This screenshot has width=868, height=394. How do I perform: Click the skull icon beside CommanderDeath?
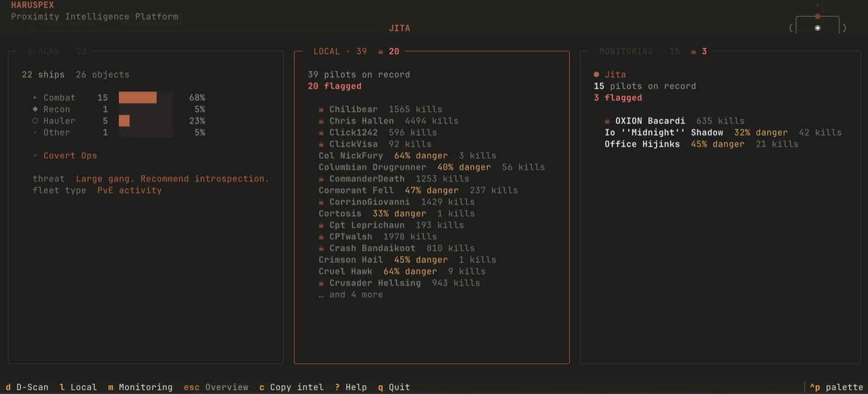click(x=321, y=179)
